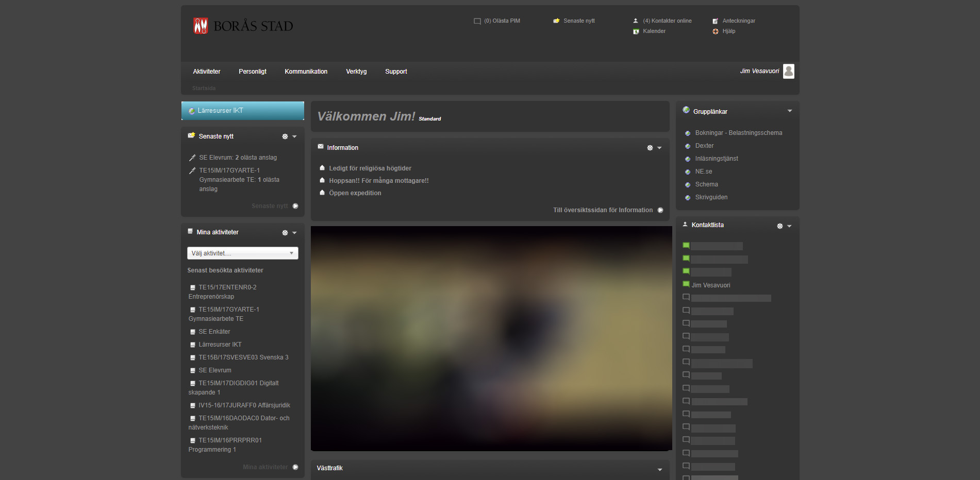Viewport: 980px width, 480px height.
Task: Open SE Elevrum olästa anslag item
Action: pos(238,158)
